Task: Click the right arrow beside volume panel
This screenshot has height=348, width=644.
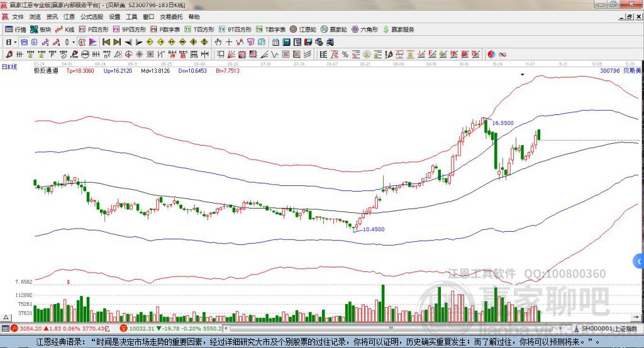Action: coord(636,317)
